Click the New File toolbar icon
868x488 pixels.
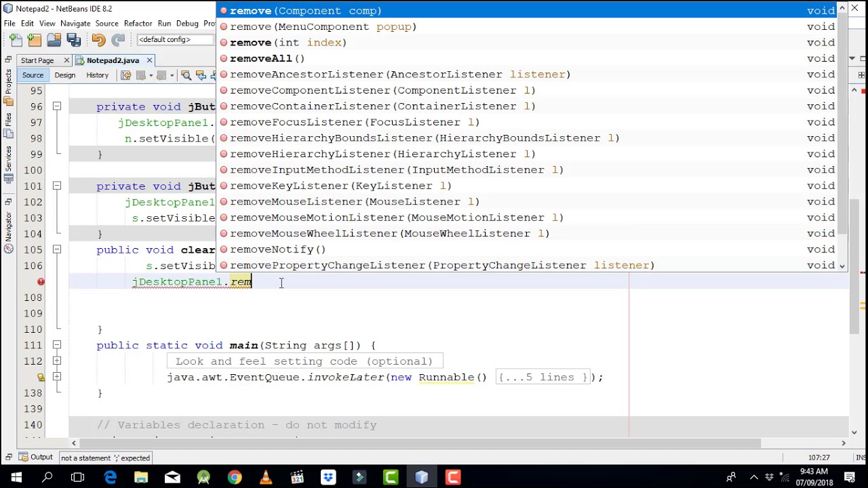[16, 40]
